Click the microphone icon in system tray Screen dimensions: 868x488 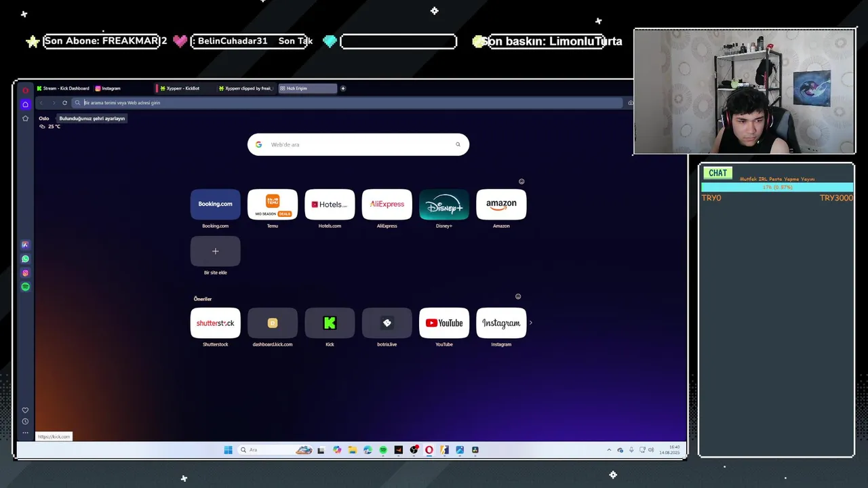click(x=631, y=450)
